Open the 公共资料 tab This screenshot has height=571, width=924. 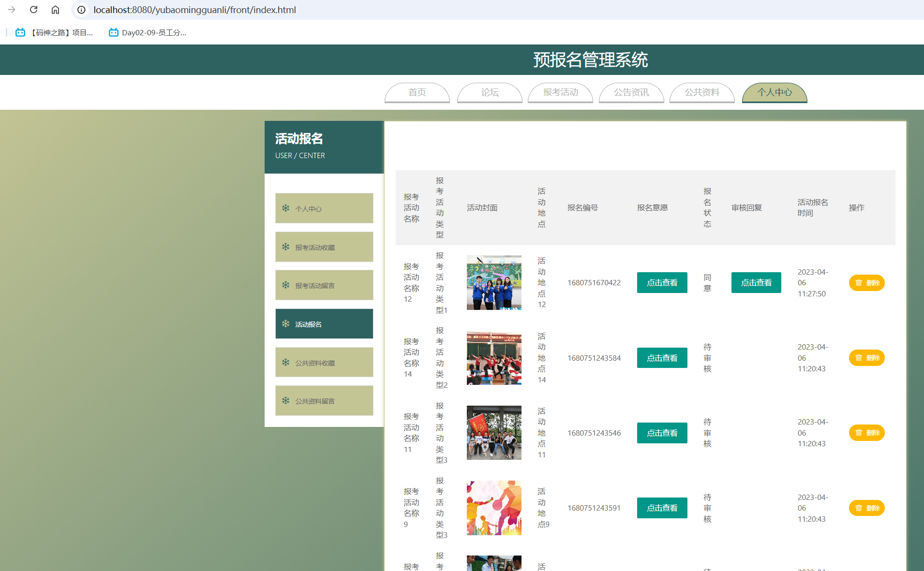coord(702,92)
